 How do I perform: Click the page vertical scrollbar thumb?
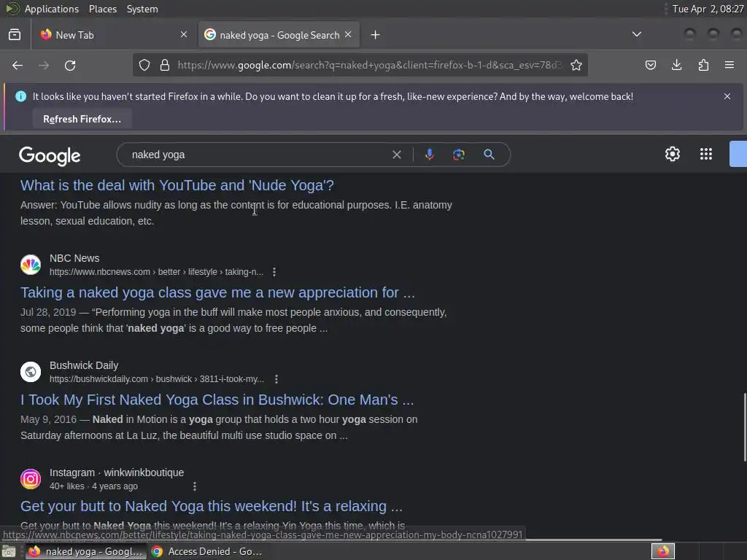[x=743, y=427]
